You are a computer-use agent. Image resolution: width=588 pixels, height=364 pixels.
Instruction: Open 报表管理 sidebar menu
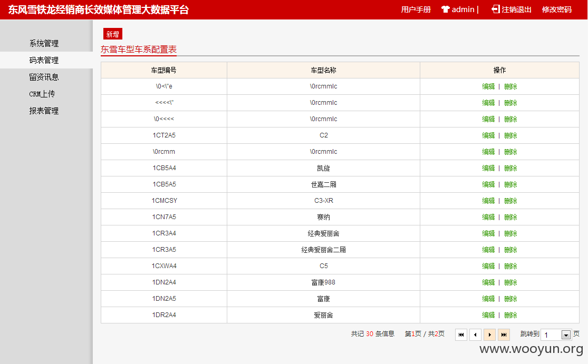click(x=44, y=111)
